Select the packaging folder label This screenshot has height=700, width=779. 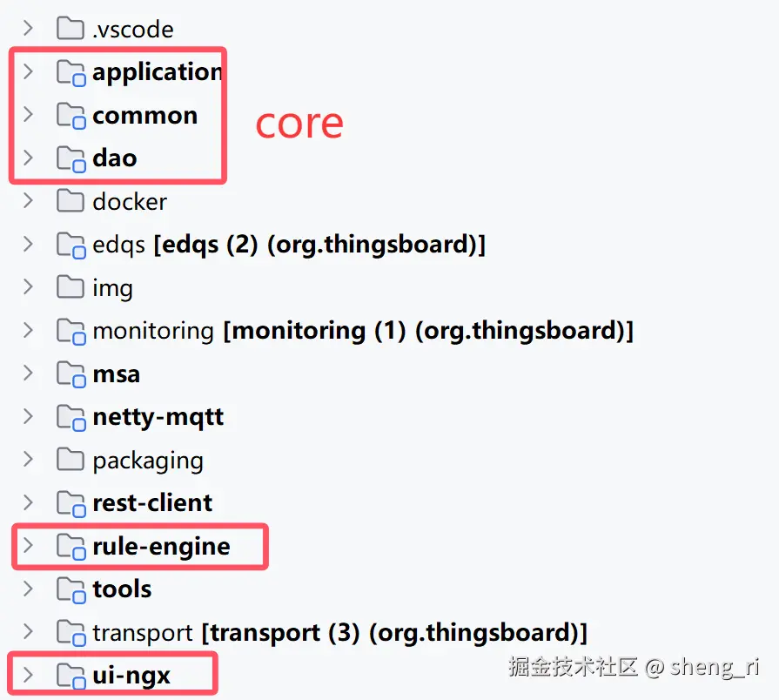(x=148, y=460)
